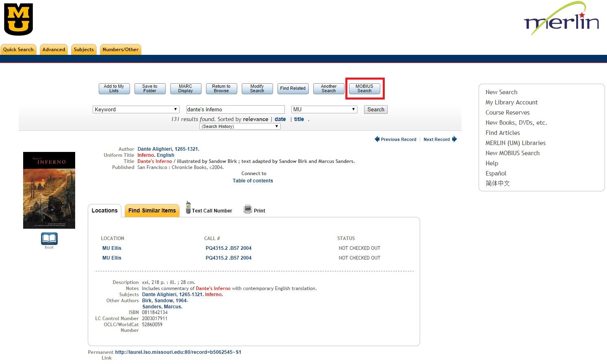Click the Save to Folder button
Viewport: 607px width, 364px height.
click(150, 89)
